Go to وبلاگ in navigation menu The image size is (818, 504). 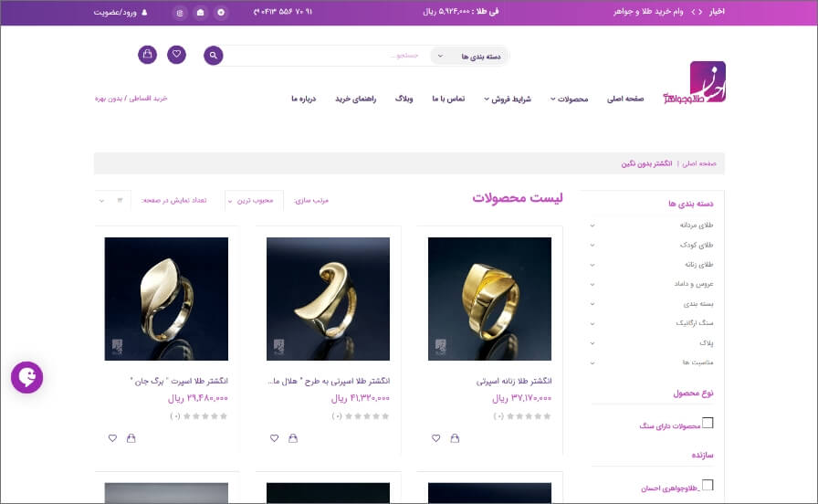pos(404,99)
